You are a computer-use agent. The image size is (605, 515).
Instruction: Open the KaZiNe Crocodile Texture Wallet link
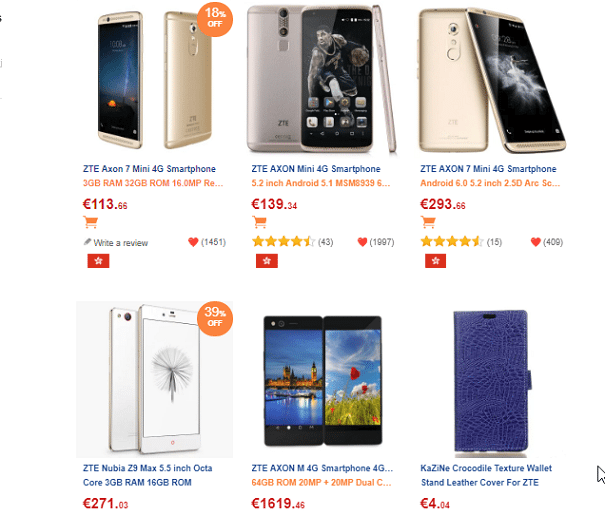[x=486, y=475]
